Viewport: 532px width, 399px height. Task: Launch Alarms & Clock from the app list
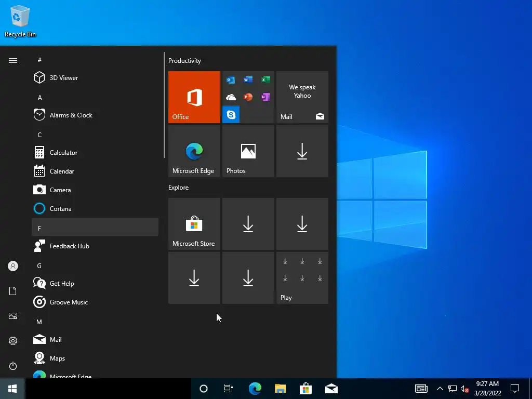pyautogui.click(x=95, y=115)
